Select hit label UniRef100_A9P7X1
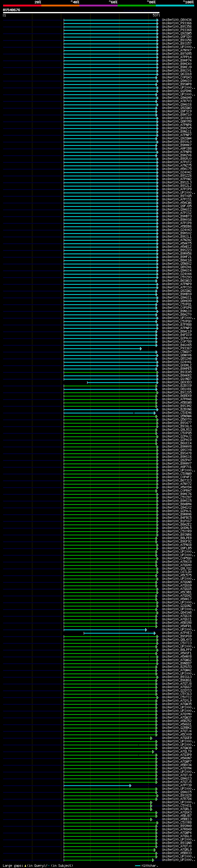 pyautogui.click(x=176, y=467)
